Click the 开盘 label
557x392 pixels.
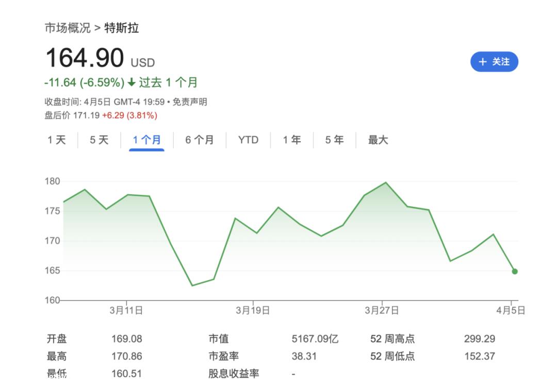click(x=57, y=339)
